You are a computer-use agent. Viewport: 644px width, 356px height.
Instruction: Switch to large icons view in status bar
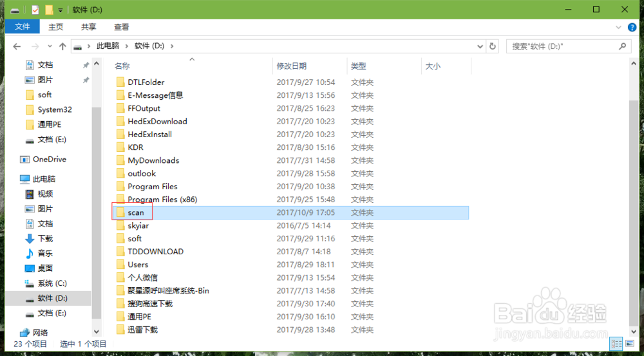point(630,343)
